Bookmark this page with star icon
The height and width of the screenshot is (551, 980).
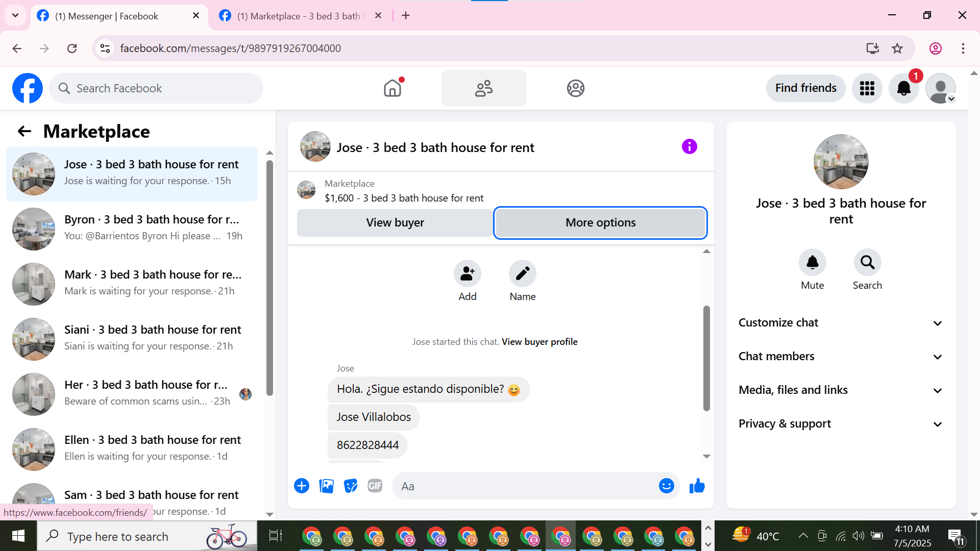[x=897, y=48]
